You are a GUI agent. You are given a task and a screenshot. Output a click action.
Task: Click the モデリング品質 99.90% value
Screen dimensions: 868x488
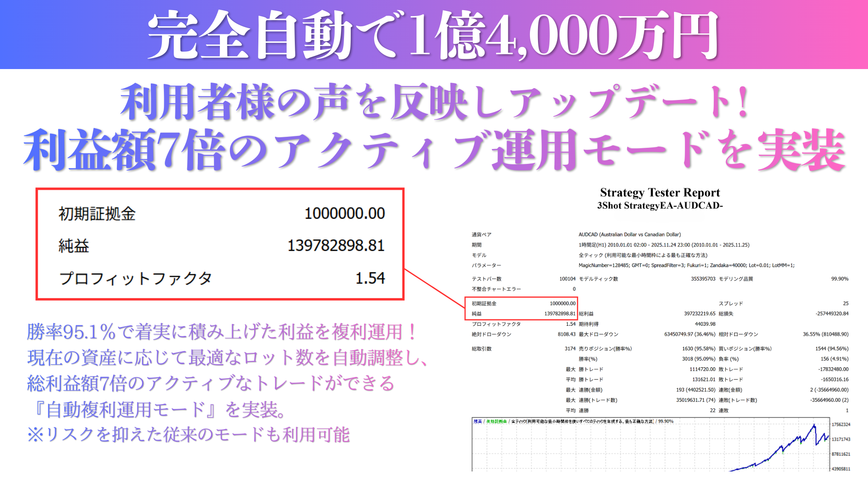839,279
